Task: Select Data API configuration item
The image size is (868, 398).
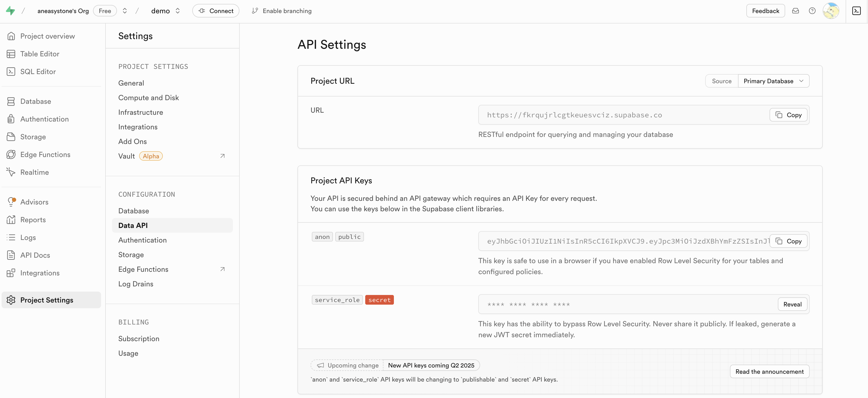Action: [x=172, y=225]
